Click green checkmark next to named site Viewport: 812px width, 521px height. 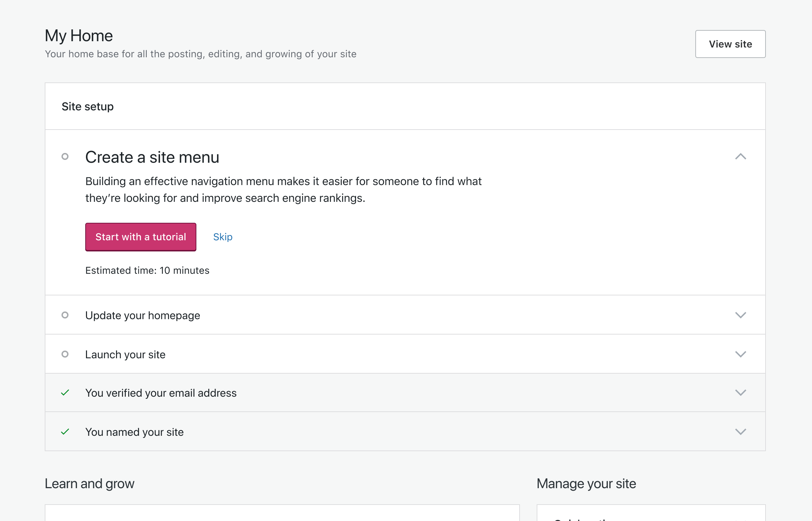point(65,432)
